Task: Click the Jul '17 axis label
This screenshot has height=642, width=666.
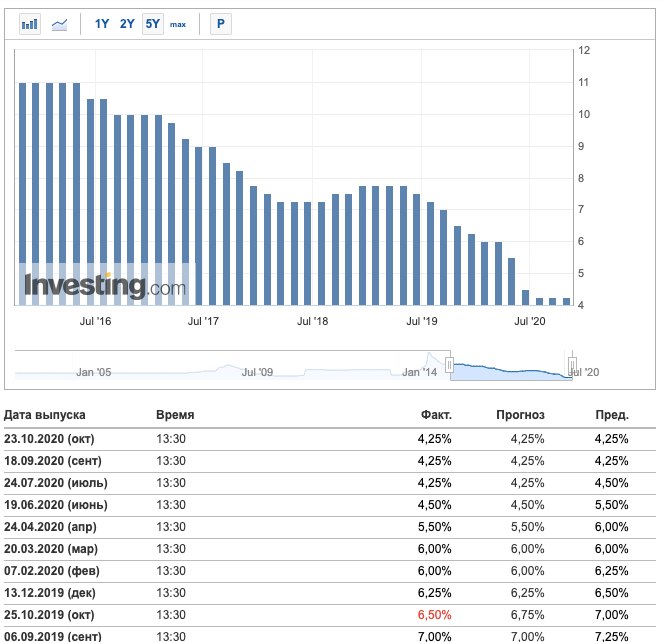Action: [x=203, y=321]
